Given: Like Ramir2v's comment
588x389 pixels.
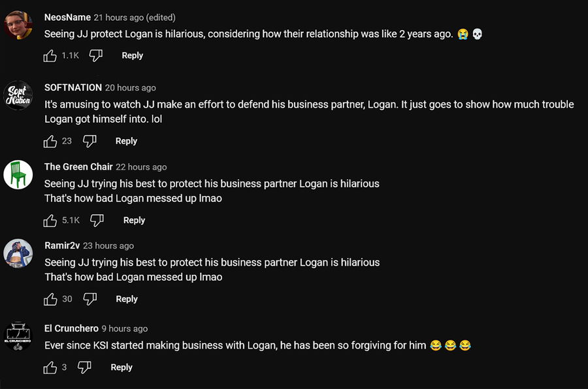Looking at the screenshot, I should 50,300.
